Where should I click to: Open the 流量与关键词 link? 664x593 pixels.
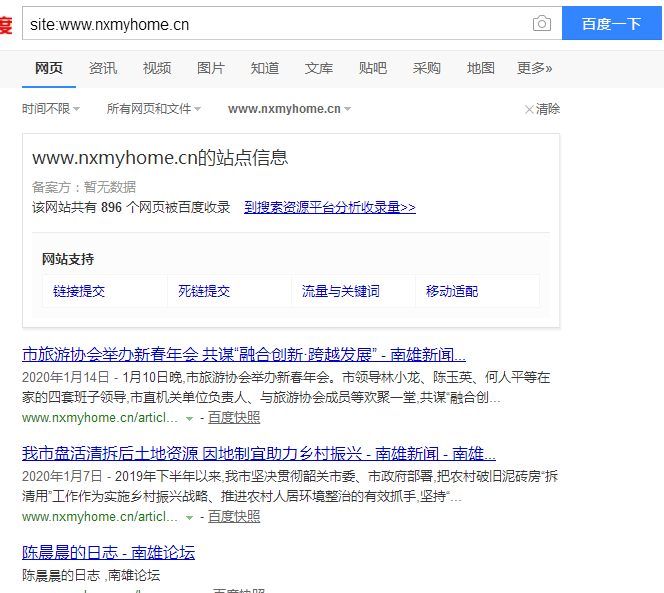[x=341, y=291]
